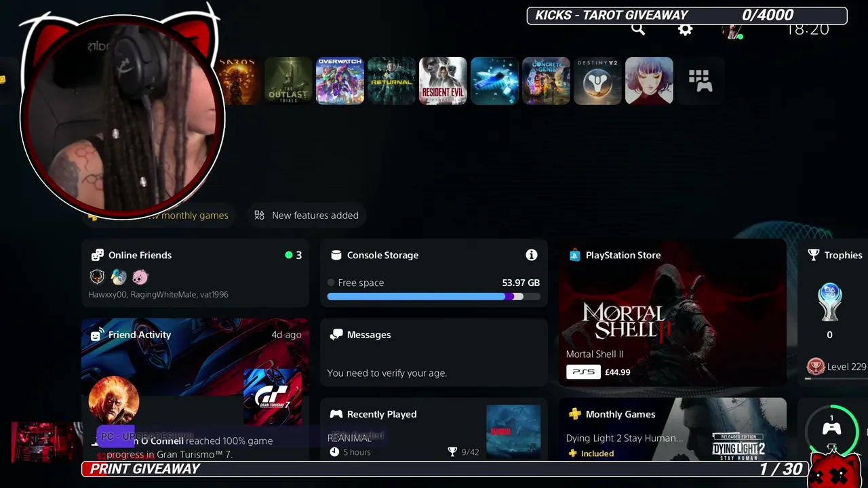Viewport: 868px width, 488px height.
Task: Click the Monthly Games plus icon
Action: point(574,414)
